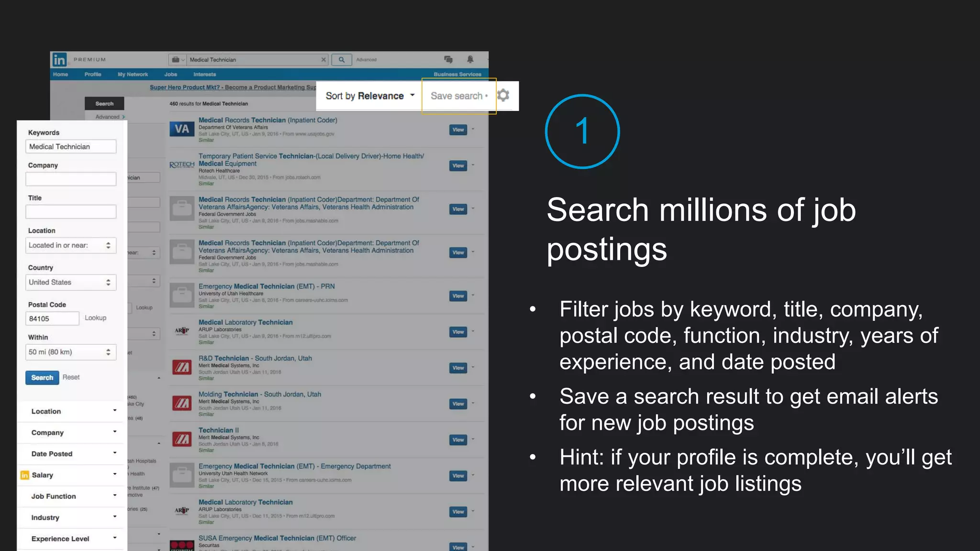
Task: Click the VA company logo
Action: [x=182, y=129]
